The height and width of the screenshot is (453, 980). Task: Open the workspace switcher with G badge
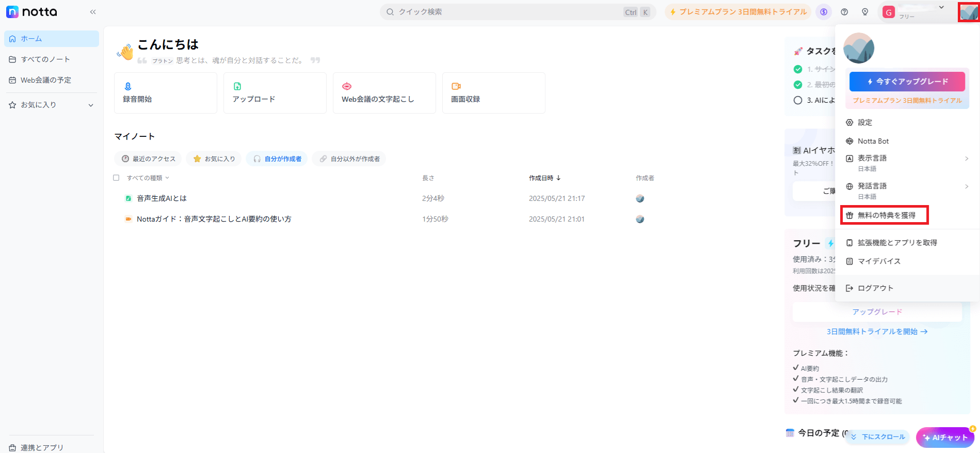915,12
